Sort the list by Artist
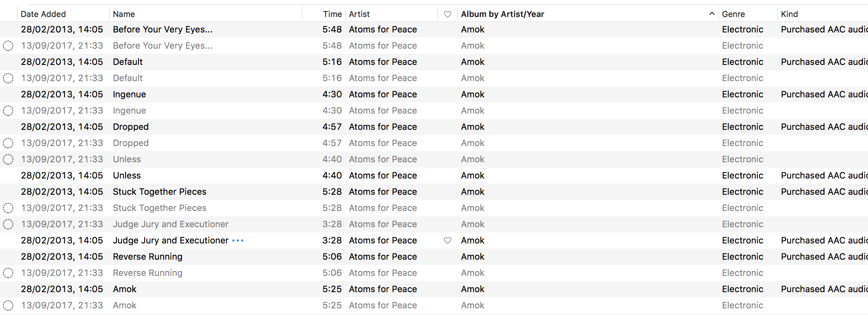This screenshot has height=315, width=868. pos(359,14)
